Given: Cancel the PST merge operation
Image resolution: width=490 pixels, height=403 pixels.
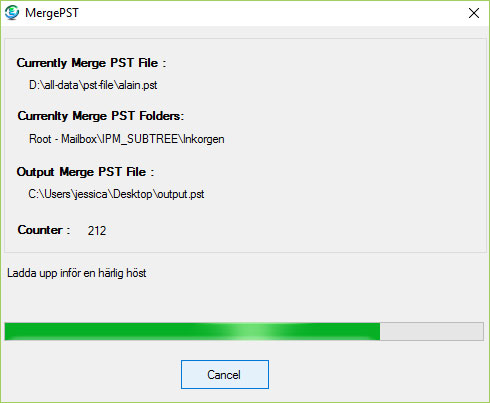Looking at the screenshot, I should coord(225,374).
